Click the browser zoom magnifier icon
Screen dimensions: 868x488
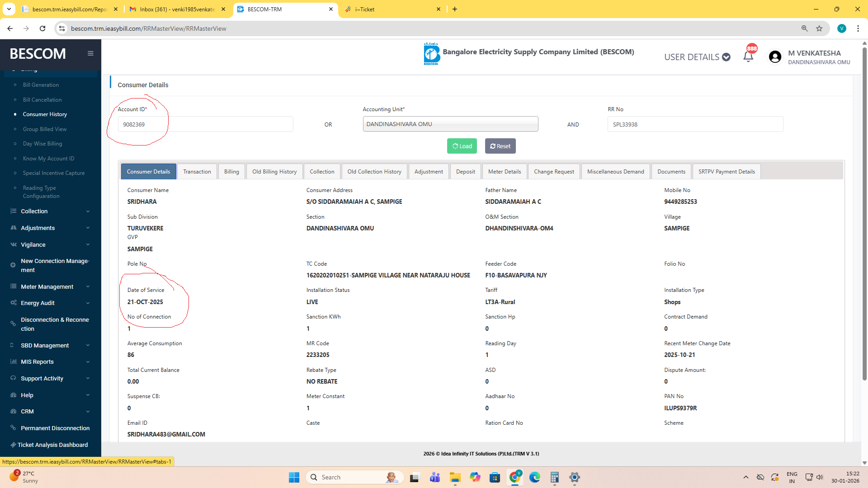point(804,28)
